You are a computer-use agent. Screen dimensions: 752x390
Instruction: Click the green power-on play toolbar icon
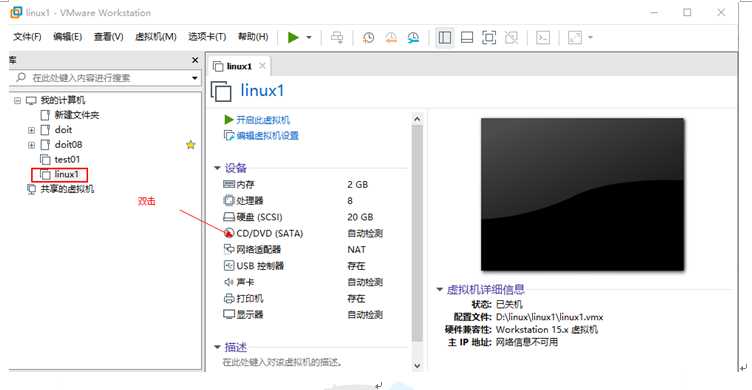point(293,37)
